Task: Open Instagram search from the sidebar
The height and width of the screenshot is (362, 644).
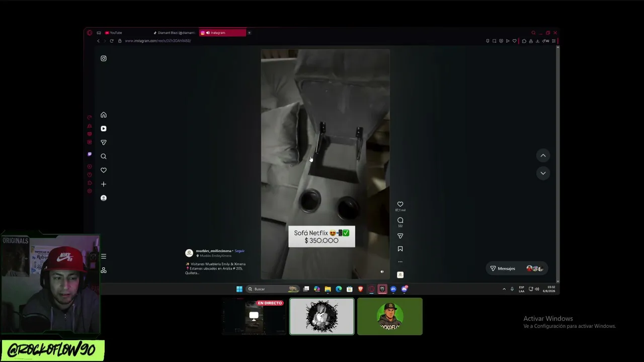Action: 104,156
